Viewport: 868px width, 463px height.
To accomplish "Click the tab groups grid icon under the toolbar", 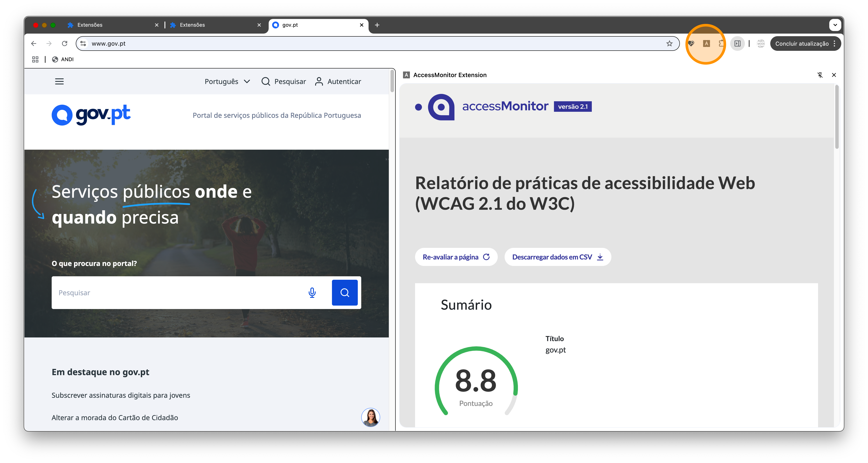I will click(x=35, y=59).
